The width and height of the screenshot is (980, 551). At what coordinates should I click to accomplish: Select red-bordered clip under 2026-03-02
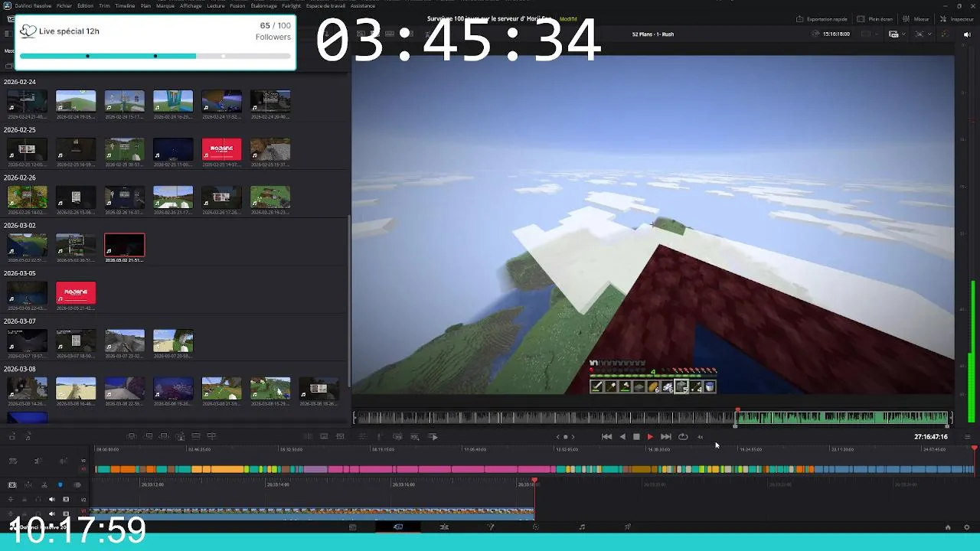[124, 246]
